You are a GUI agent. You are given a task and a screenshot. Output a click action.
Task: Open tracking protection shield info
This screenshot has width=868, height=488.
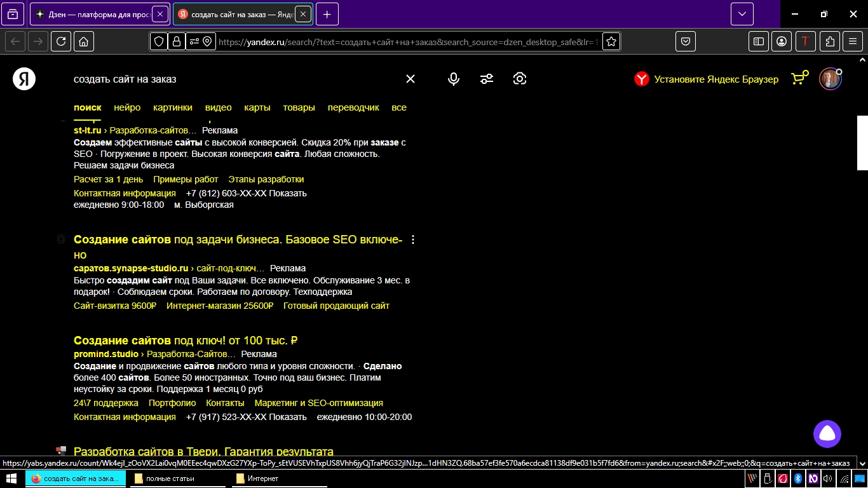pos(159,41)
